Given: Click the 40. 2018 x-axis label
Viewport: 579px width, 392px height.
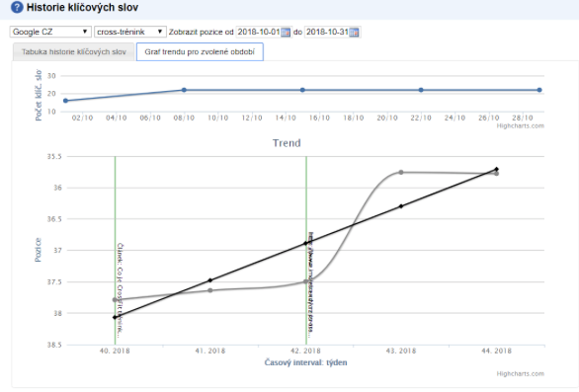Looking at the screenshot, I should tap(115, 351).
